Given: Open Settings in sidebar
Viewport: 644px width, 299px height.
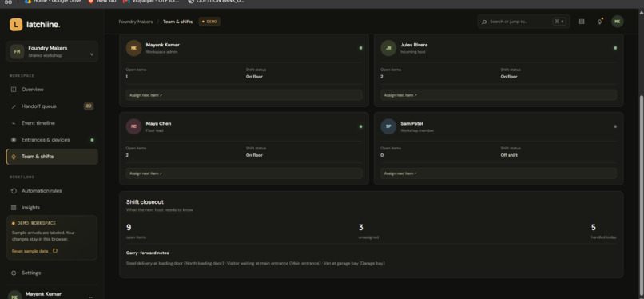Looking at the screenshot, I should (52, 273).
